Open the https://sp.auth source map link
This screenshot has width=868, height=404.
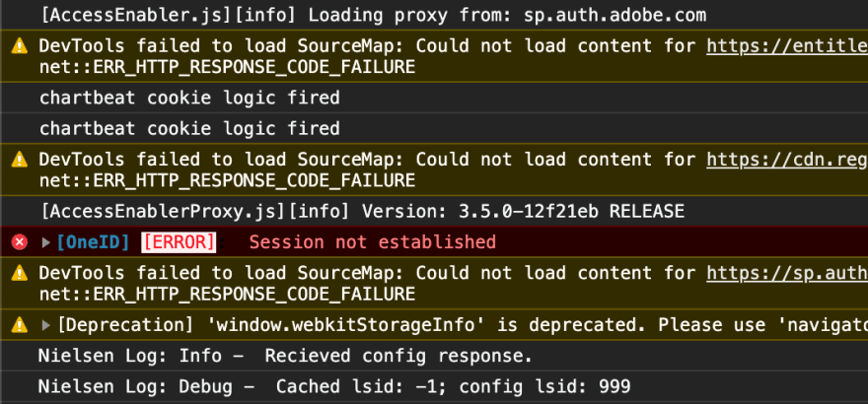pyautogui.click(x=787, y=273)
